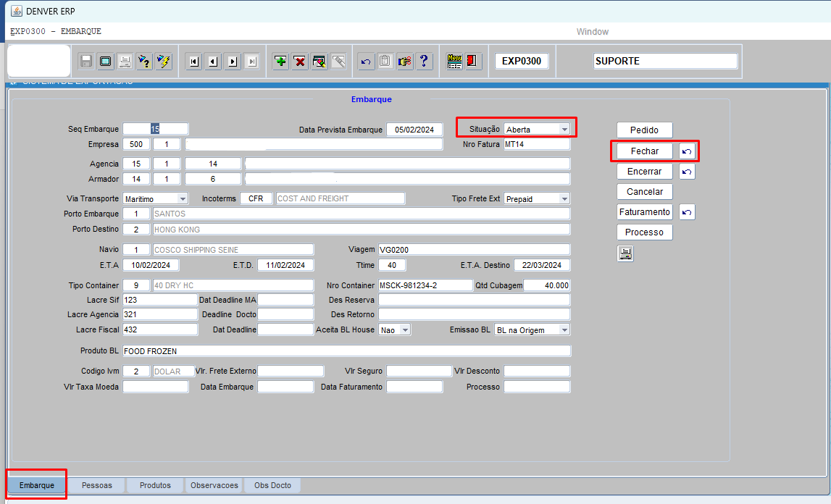Viewport: 831px width, 504px height.
Task: Expand the Emissao BL dropdown
Action: click(564, 330)
